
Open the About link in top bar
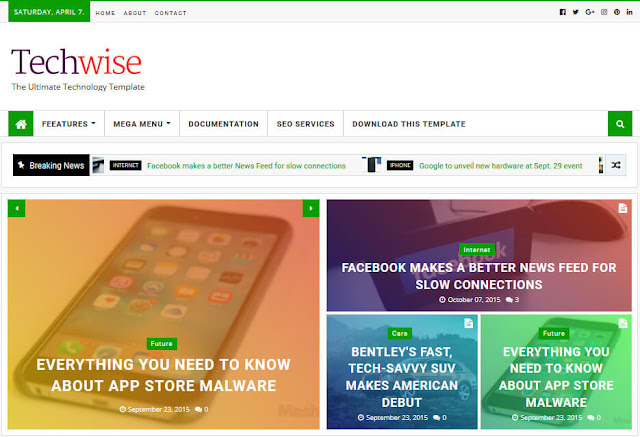135,13
